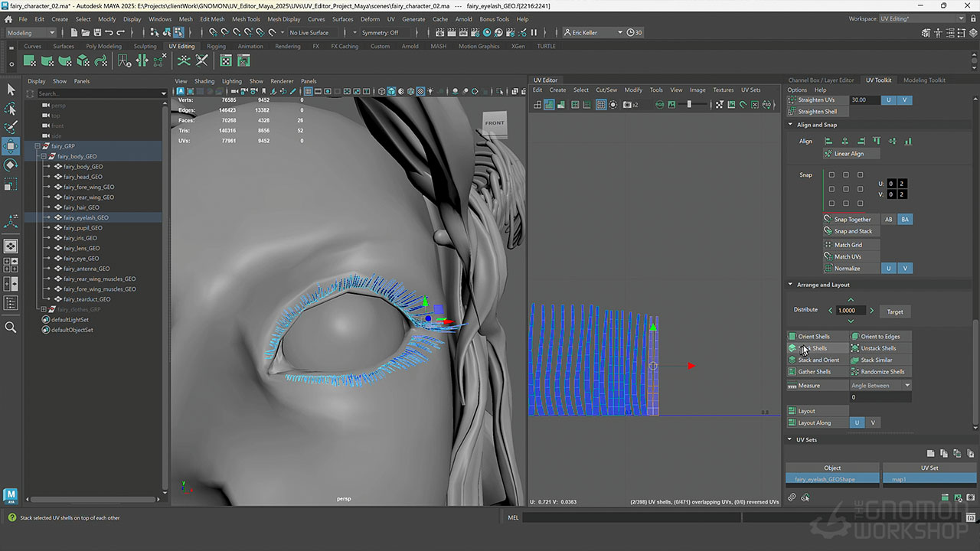Open the Modeling menu set dropdown

point(31,33)
